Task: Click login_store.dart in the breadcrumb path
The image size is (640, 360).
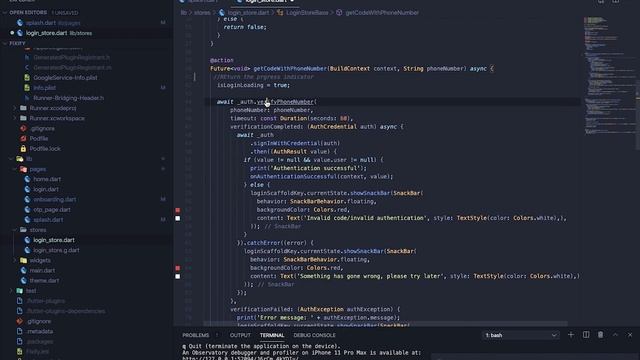Action: (x=248, y=13)
